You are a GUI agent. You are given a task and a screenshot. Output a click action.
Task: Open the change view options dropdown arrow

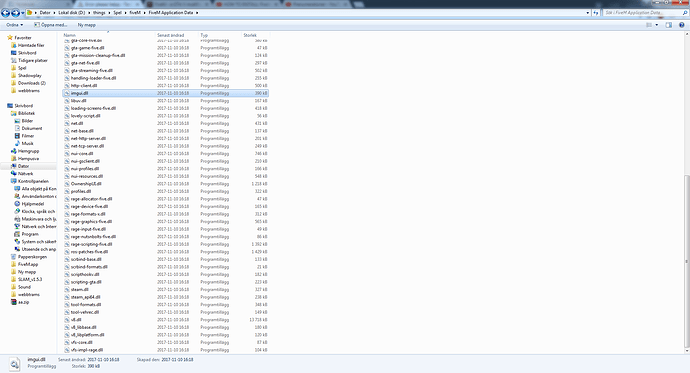tap(657, 25)
